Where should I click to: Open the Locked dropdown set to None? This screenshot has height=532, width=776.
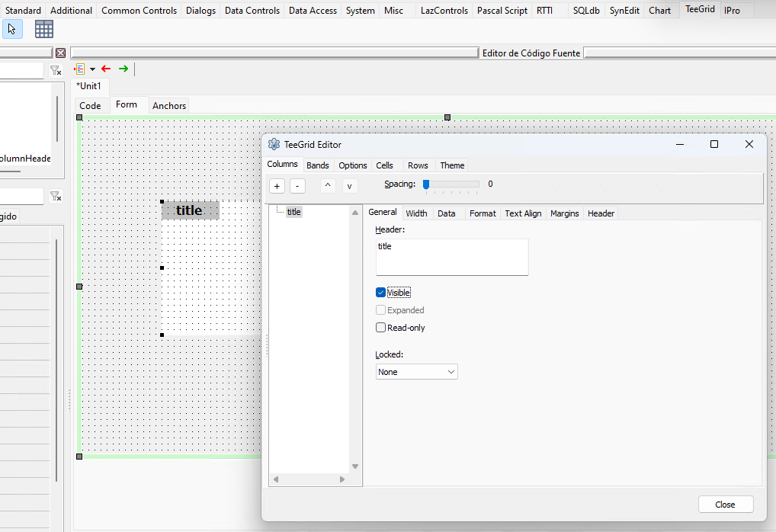(x=417, y=372)
